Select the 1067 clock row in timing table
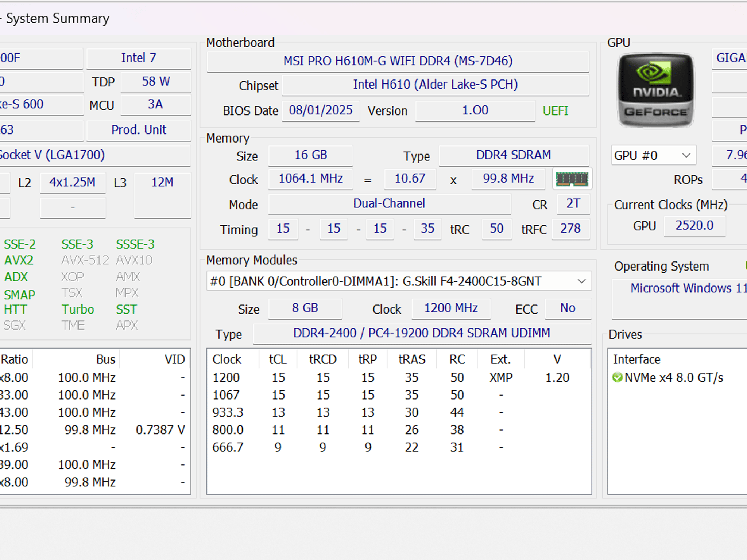Screen dimensions: 747x560 pyautogui.click(x=399, y=395)
